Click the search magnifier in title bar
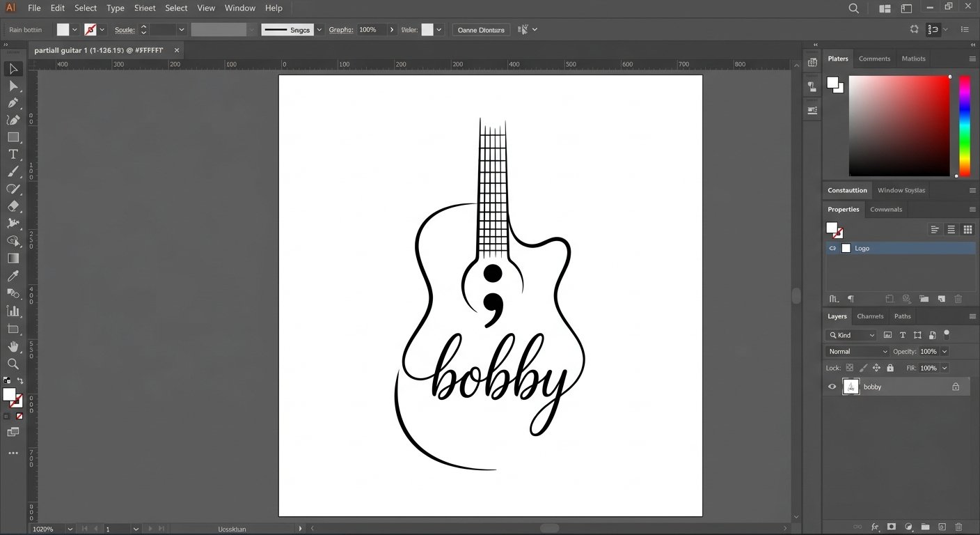Viewport: 980px width, 535px height. [854, 8]
